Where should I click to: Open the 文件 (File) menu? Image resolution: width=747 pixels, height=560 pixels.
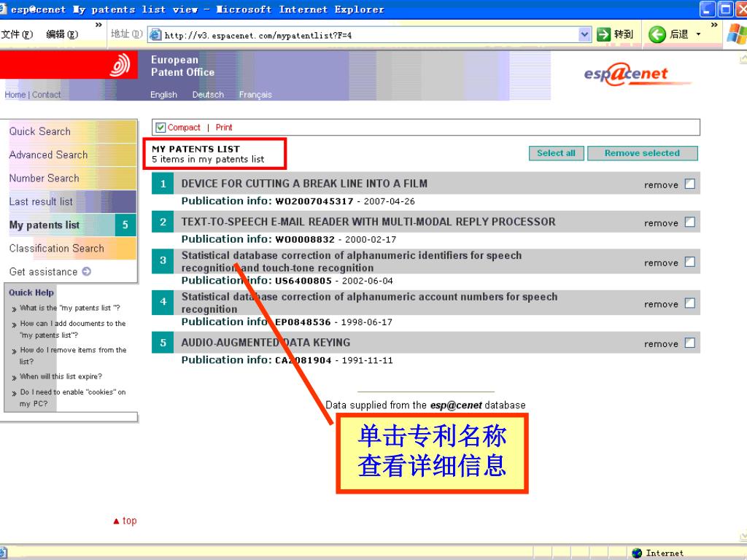(x=17, y=34)
